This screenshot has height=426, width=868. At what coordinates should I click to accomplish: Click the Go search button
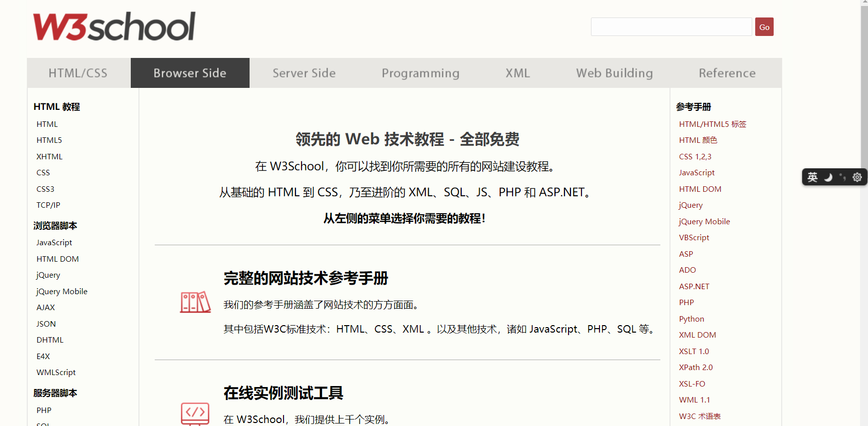point(764,27)
